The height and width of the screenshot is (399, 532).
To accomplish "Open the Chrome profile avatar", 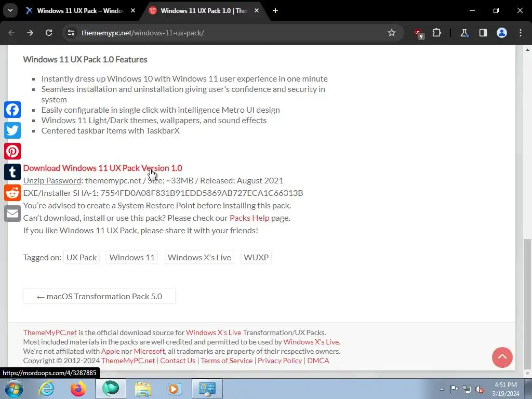I will [502, 33].
